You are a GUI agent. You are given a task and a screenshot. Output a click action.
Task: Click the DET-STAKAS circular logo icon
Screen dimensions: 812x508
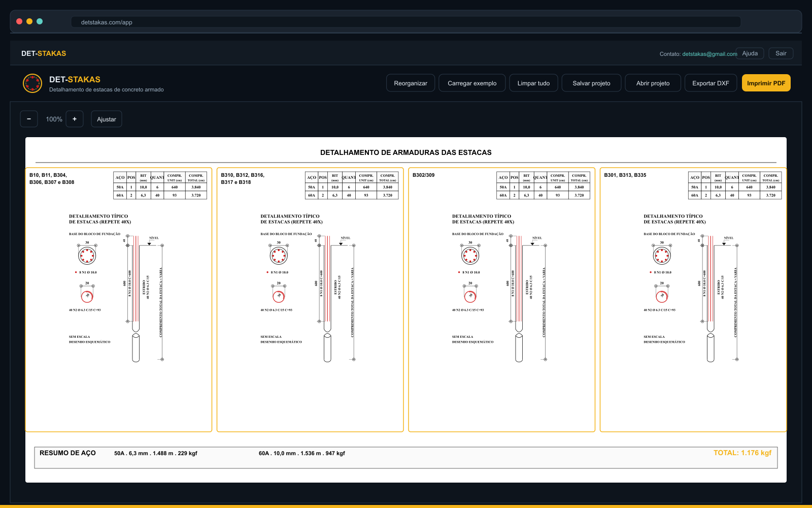pyautogui.click(x=32, y=83)
